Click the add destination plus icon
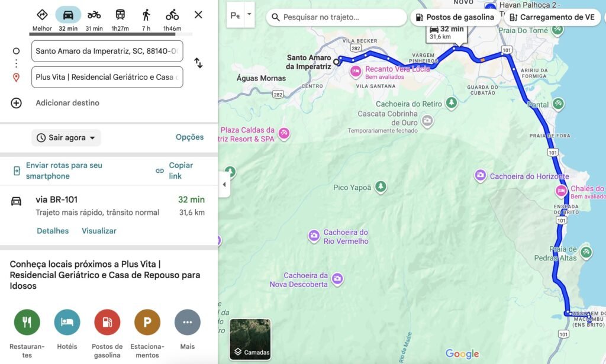The height and width of the screenshot is (364, 606). tap(17, 103)
